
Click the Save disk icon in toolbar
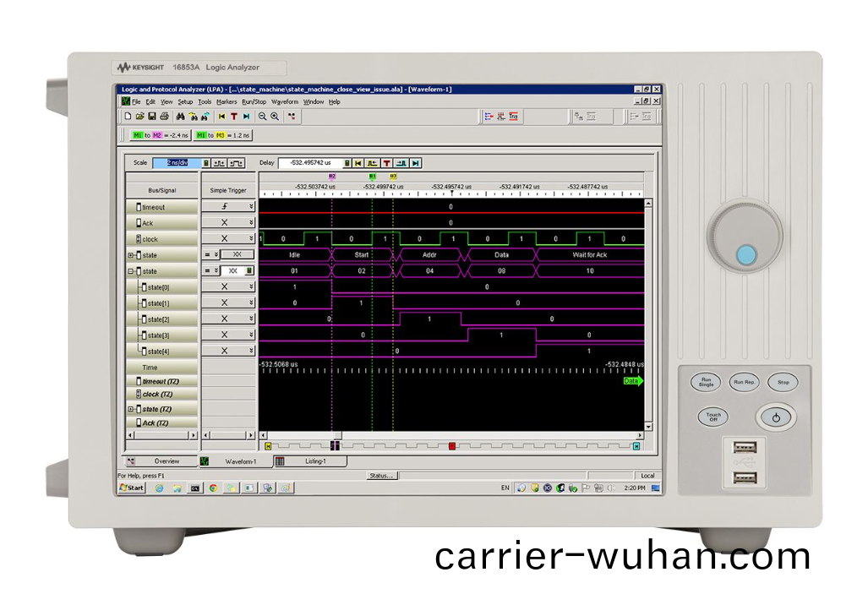pyautogui.click(x=152, y=117)
